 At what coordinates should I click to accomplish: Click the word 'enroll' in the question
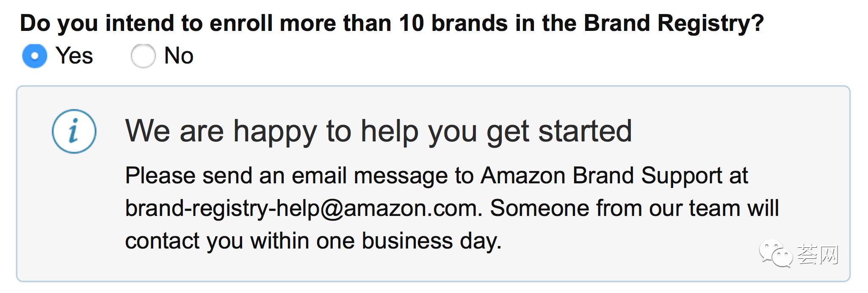[241, 23]
